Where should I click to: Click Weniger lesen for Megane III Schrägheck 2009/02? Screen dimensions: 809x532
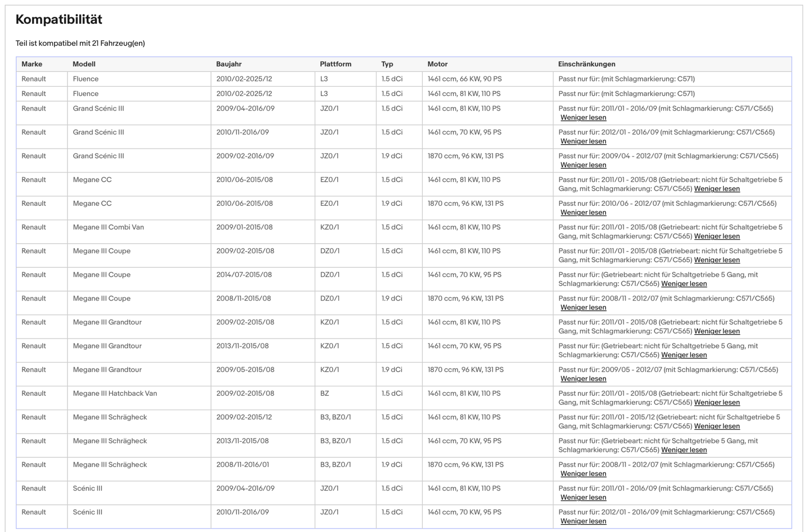(717, 426)
